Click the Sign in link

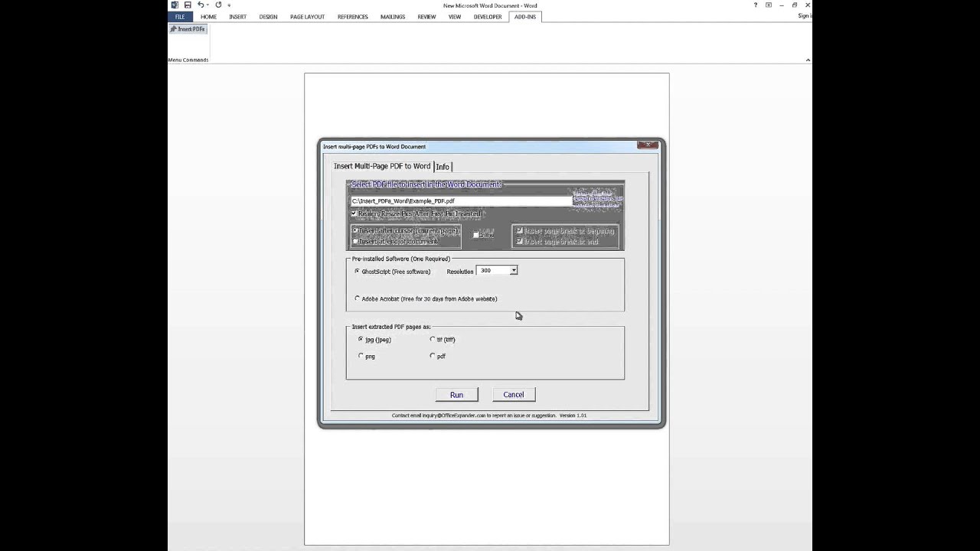805,16
